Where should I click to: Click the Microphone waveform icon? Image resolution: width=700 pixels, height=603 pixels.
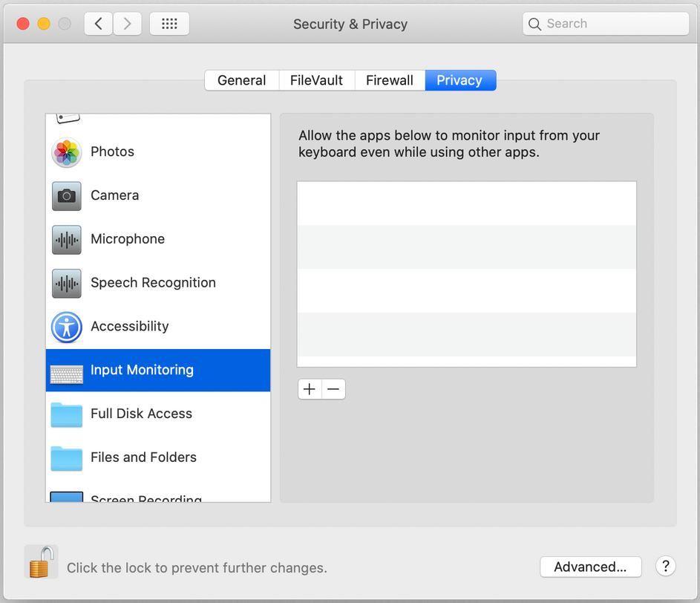click(67, 239)
